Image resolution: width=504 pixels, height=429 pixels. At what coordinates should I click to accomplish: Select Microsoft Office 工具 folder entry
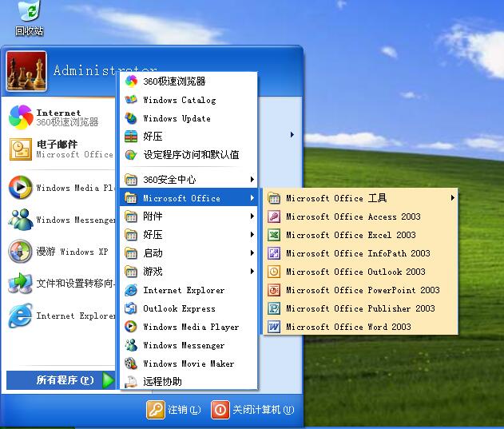coord(361,198)
